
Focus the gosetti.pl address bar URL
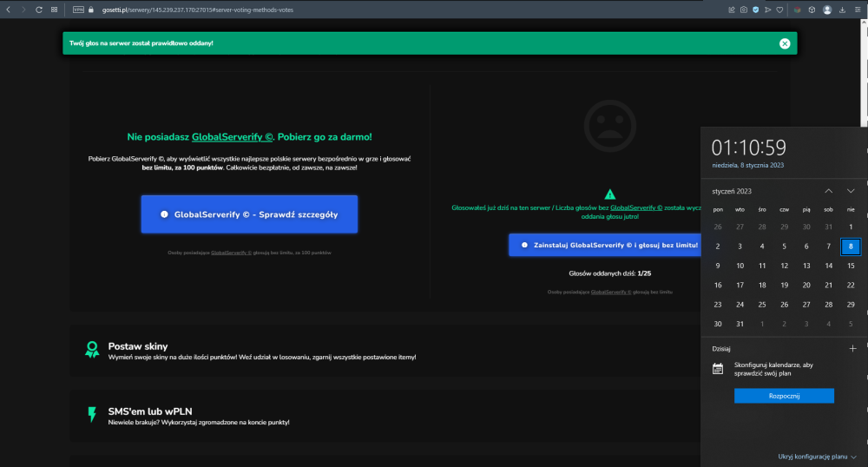[x=198, y=10]
